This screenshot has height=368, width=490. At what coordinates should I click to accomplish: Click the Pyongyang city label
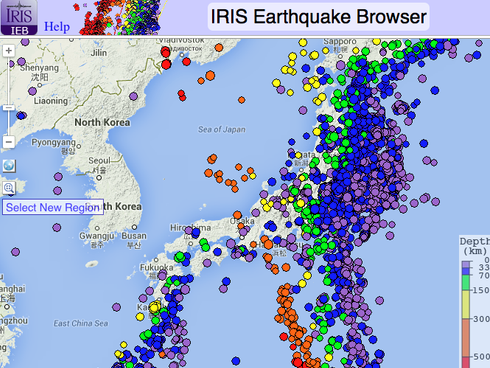[x=53, y=142]
